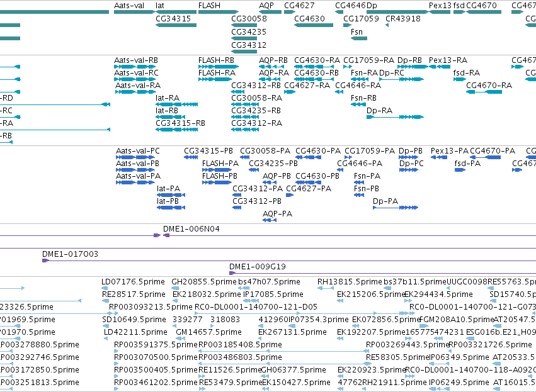Click transcript lat-RA
The height and width of the screenshot is (392, 536).
click(168, 98)
